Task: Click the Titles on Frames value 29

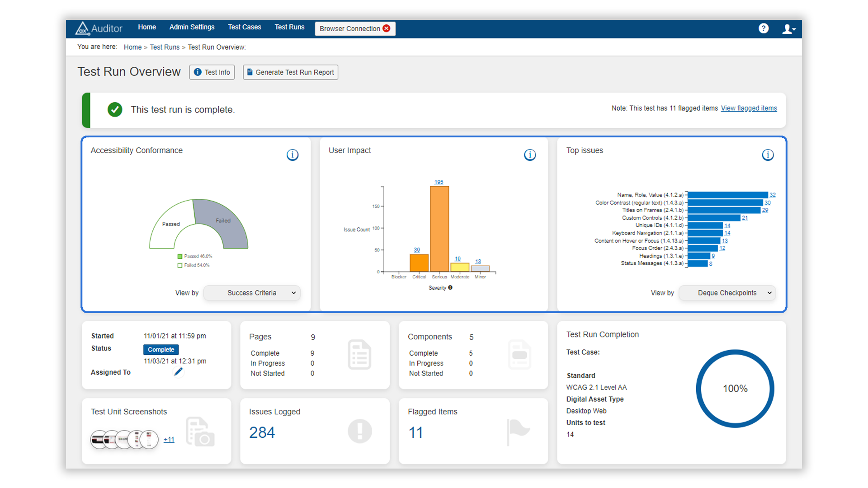Action: point(765,210)
